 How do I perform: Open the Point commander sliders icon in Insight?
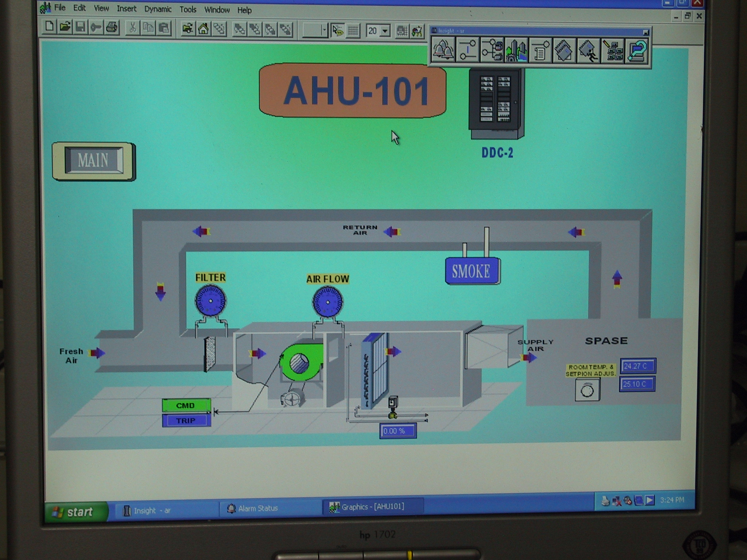pyautogui.click(x=468, y=50)
